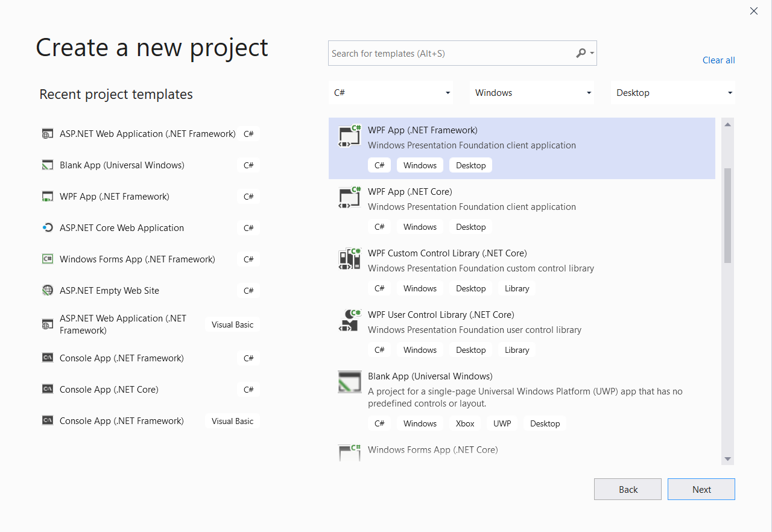The image size is (772, 532).
Task: Click the search magnifier icon
Action: [581, 53]
